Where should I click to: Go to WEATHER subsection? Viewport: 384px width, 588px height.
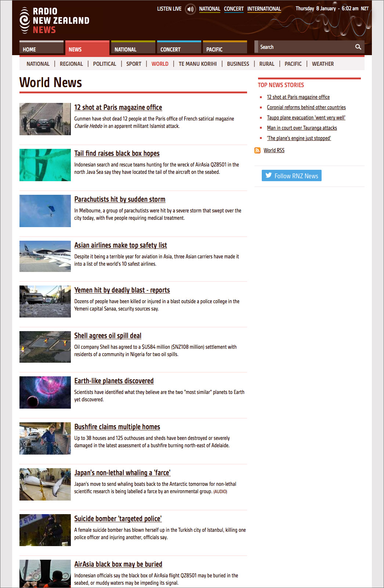[x=323, y=64]
